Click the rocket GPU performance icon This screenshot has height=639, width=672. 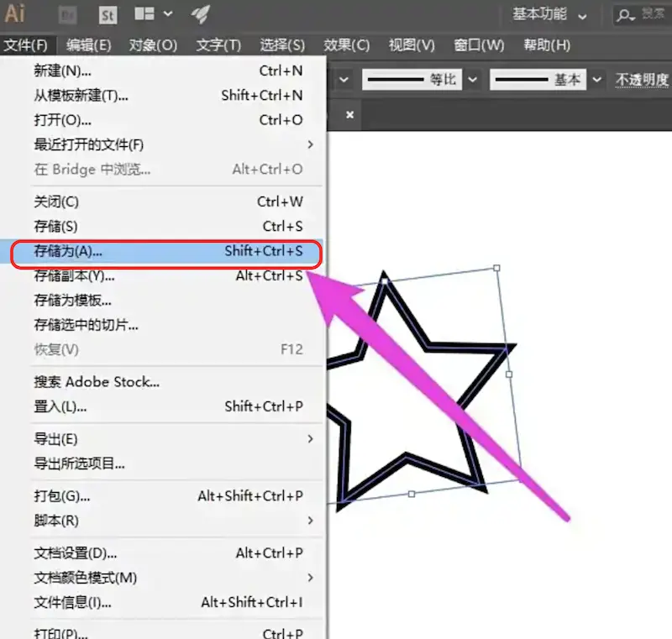(x=199, y=14)
